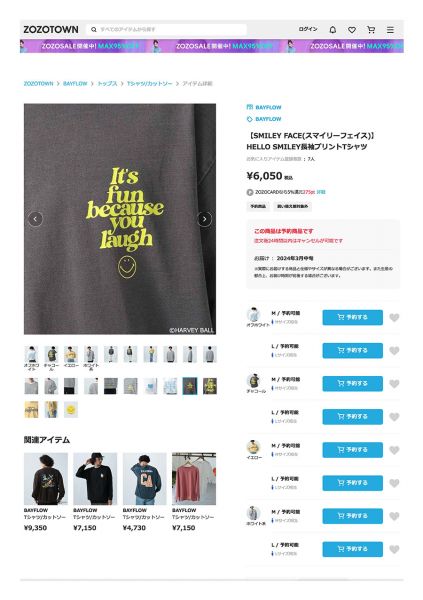Show previous product image arrow

(35, 219)
